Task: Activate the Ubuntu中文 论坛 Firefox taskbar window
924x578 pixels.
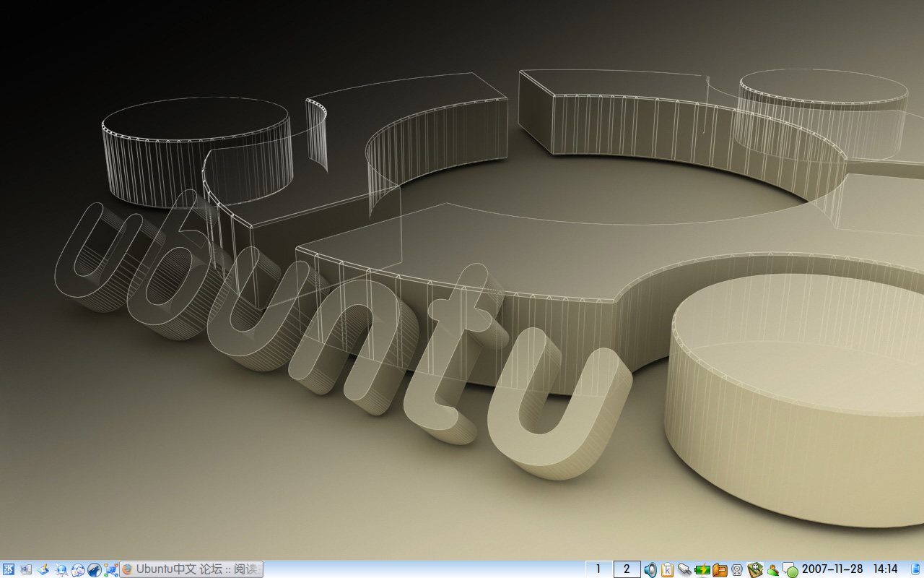Action: click(x=191, y=569)
